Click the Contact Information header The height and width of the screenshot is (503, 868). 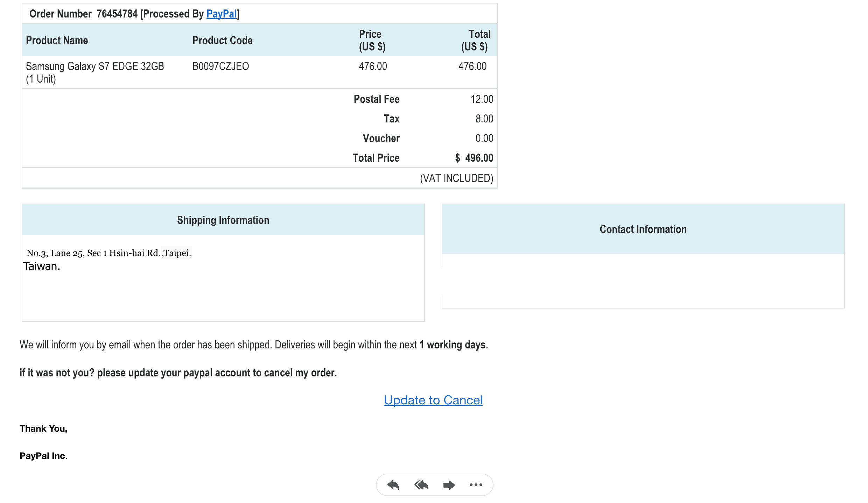pos(643,229)
